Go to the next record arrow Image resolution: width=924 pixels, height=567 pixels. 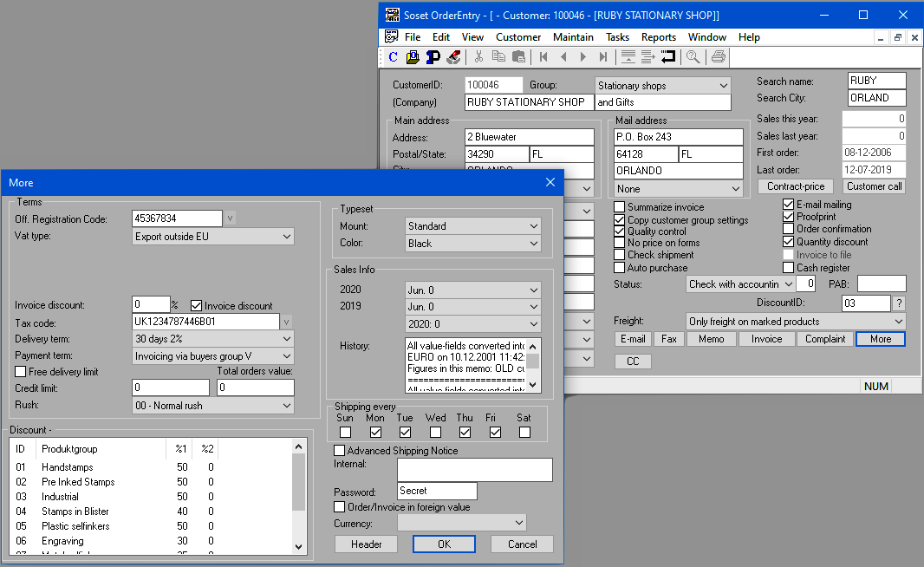tap(583, 57)
